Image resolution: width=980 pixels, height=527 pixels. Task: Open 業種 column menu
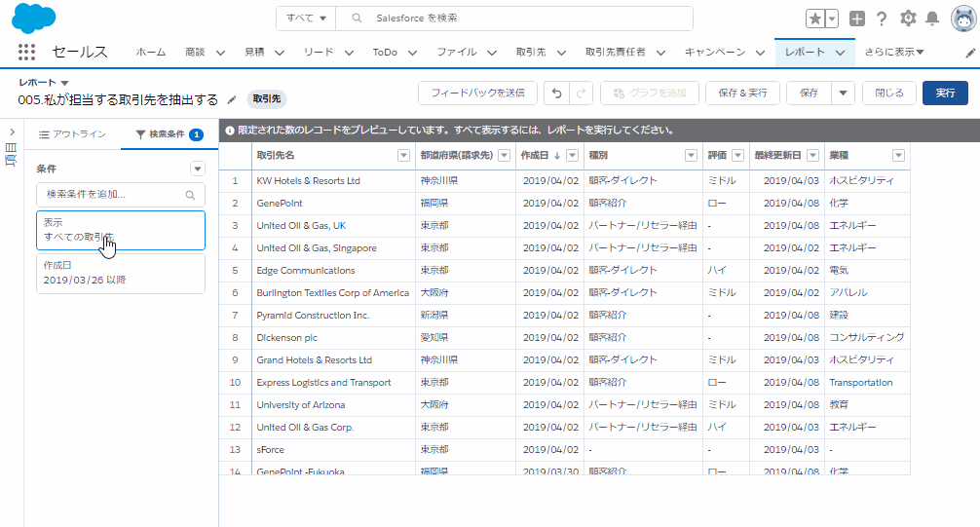tap(898, 156)
